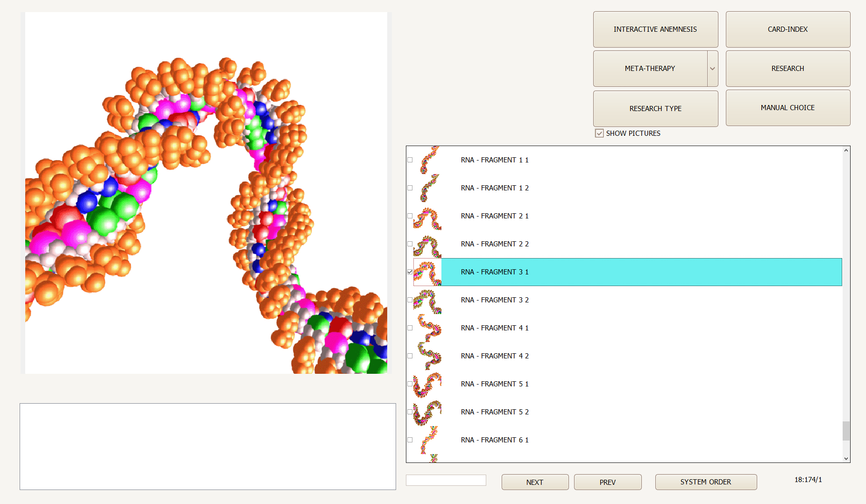Open the CARD-INDEX
Viewport: 866px width, 504px height.
(788, 29)
